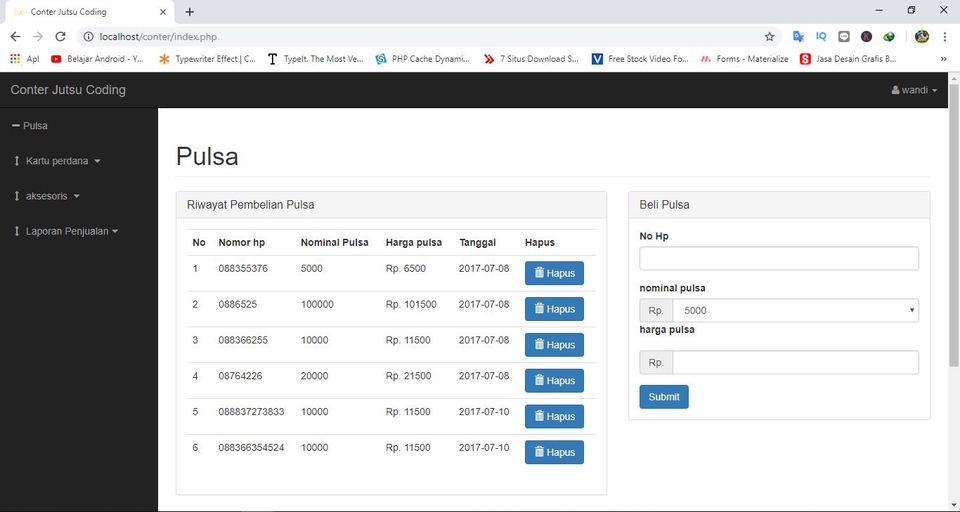Click the phone number 088366354524
This screenshot has width=960, height=512.
click(x=251, y=448)
